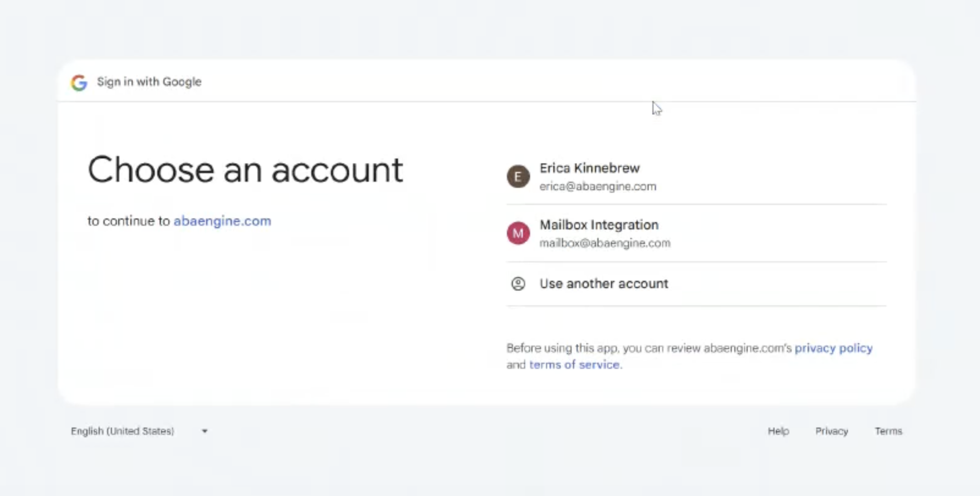This screenshot has width=980, height=496.
Task: Click the Before using this app notice text
Action: 648,348
